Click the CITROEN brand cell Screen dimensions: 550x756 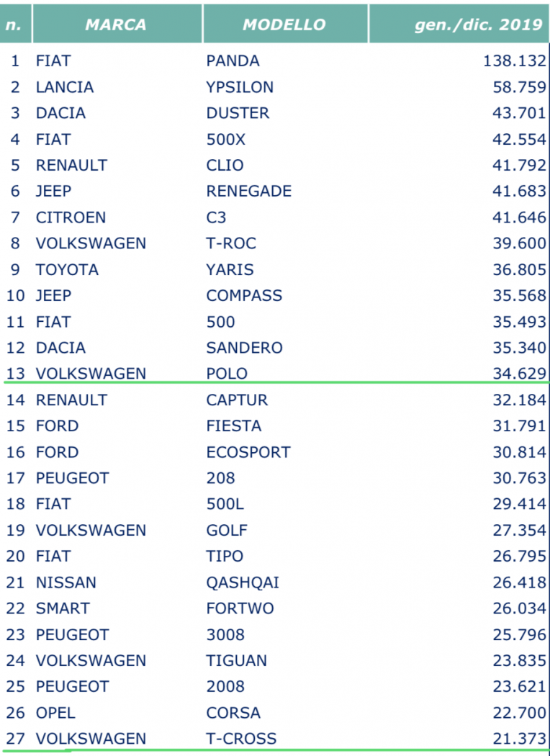(71, 217)
